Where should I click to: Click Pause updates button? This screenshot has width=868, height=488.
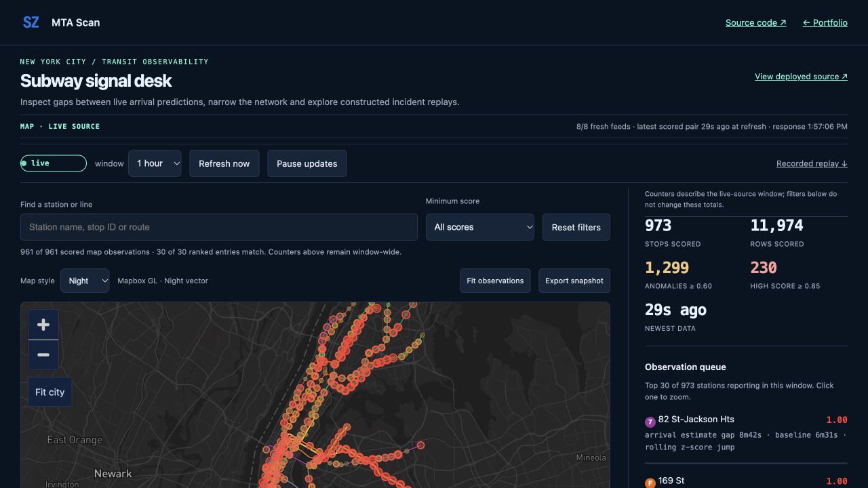click(307, 163)
